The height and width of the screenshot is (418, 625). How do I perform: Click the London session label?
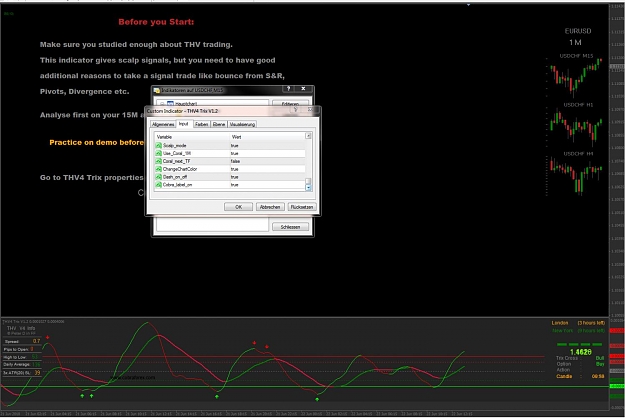560,323
